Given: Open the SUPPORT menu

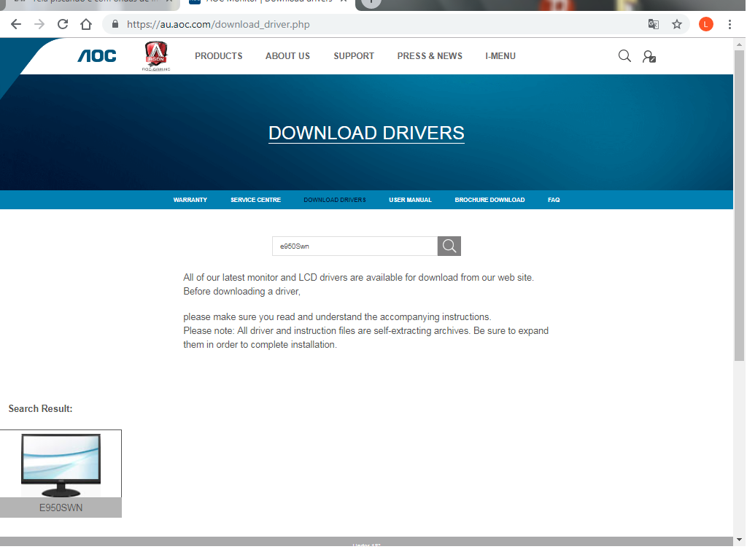Looking at the screenshot, I should (354, 56).
